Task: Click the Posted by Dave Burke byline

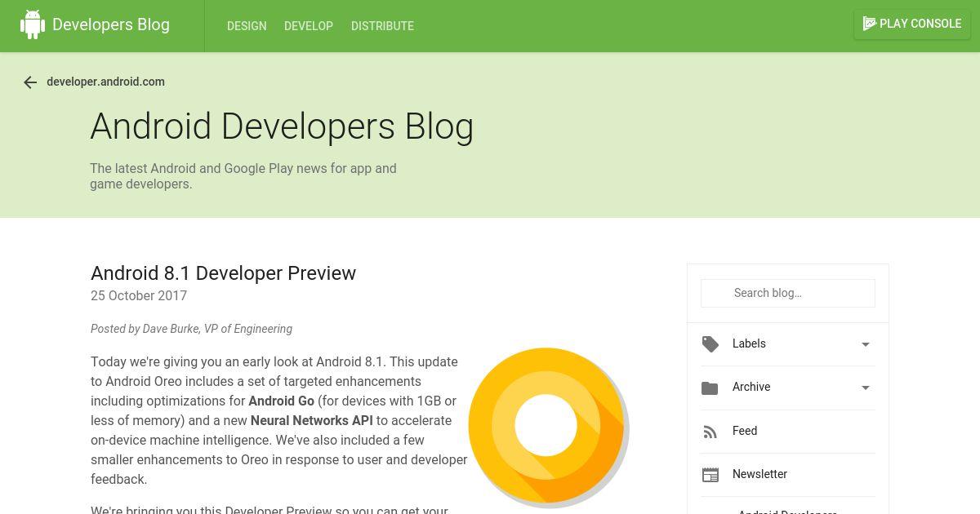Action: tap(191, 329)
